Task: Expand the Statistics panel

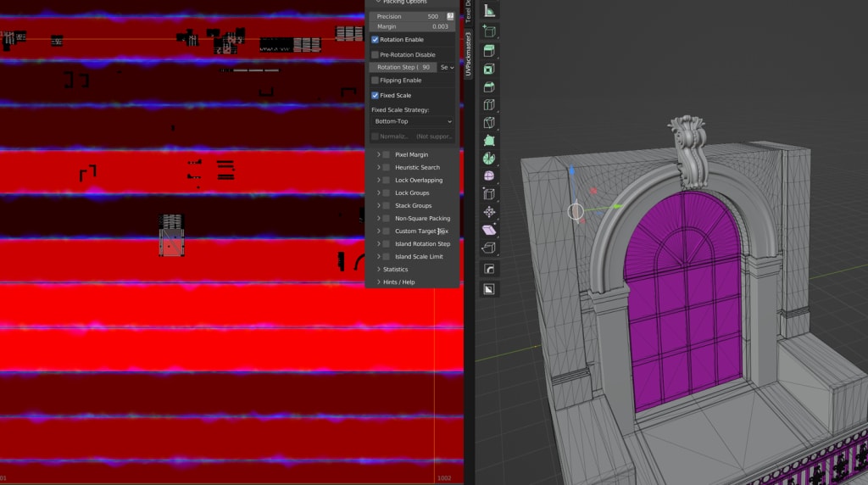Action: 395,270
